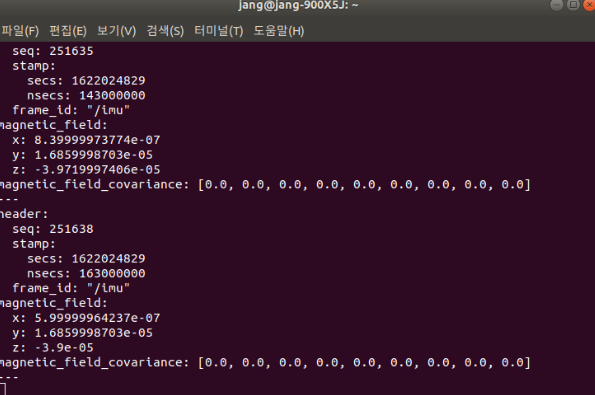Screen dimensions: 595x395
Task: Click the line seq: 251638
Action: [53, 229]
